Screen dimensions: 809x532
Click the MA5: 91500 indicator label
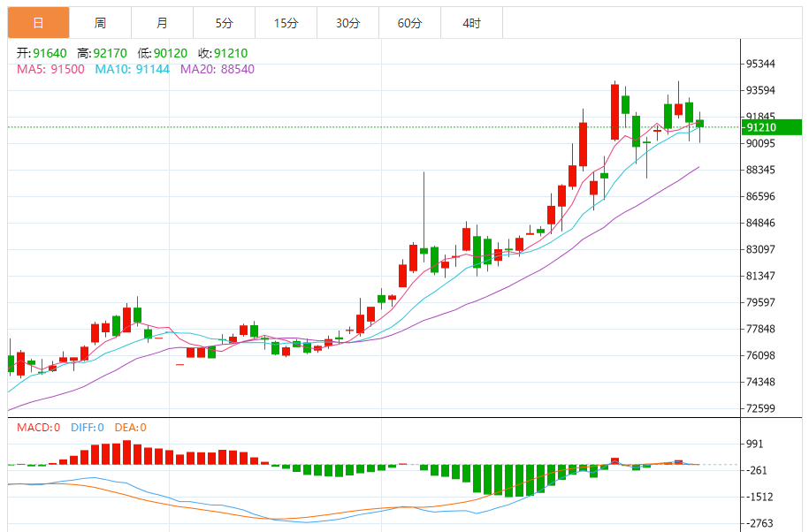tap(50, 69)
